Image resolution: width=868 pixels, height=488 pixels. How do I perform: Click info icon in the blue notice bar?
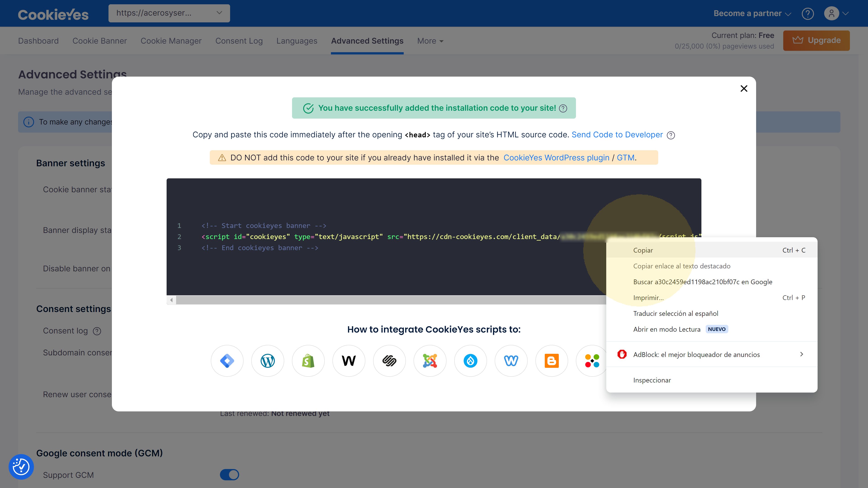tap(29, 122)
